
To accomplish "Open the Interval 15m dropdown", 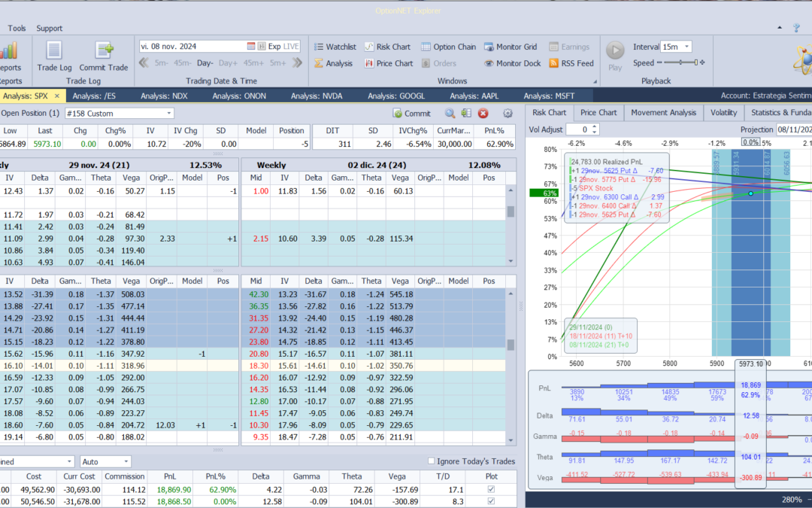I will click(x=686, y=47).
